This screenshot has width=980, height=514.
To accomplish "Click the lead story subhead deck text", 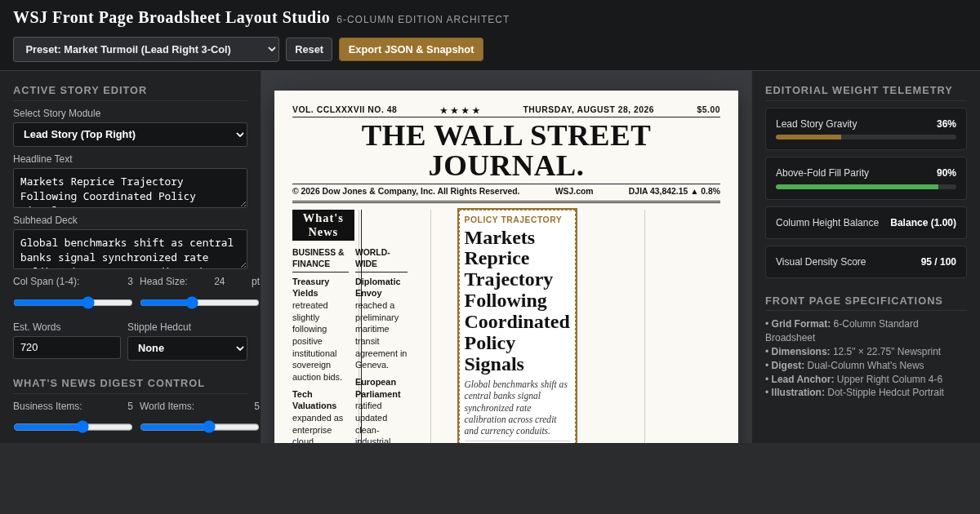I will pyautogui.click(x=517, y=408).
